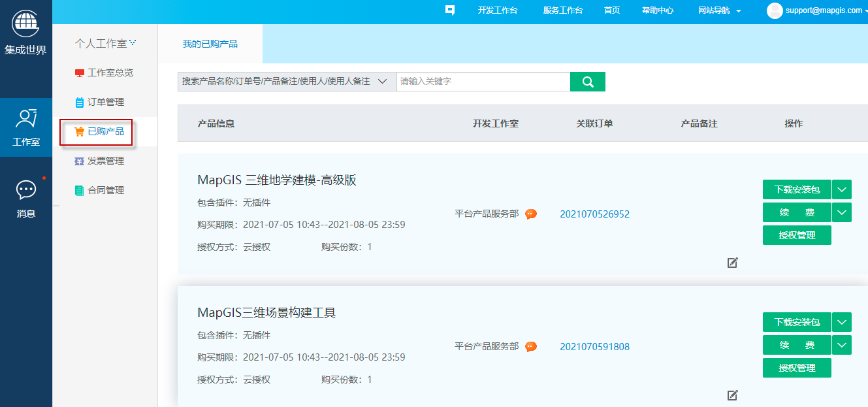This screenshot has height=407, width=868.
Task: Open 工作室总览 in sidebar menu
Action: click(x=110, y=73)
